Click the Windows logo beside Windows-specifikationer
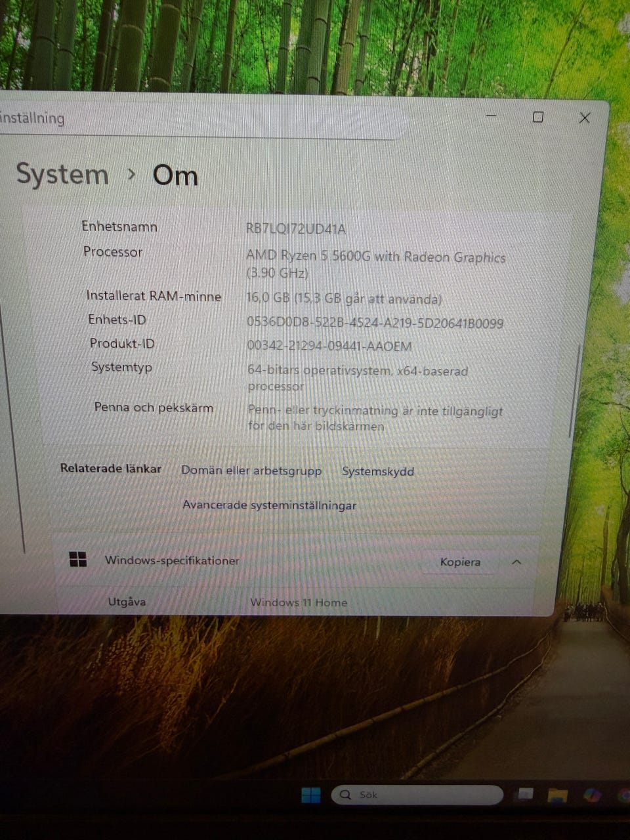 pos(78,559)
